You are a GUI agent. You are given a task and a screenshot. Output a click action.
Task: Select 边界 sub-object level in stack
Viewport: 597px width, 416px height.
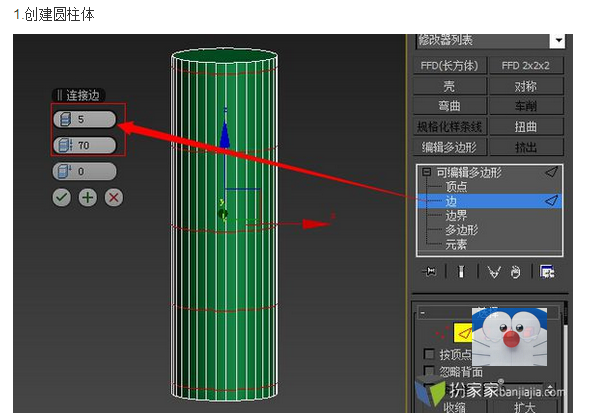pos(456,215)
